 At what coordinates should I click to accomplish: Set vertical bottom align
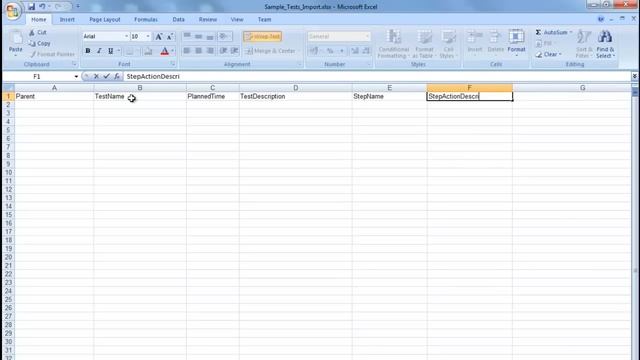[x=210, y=36]
